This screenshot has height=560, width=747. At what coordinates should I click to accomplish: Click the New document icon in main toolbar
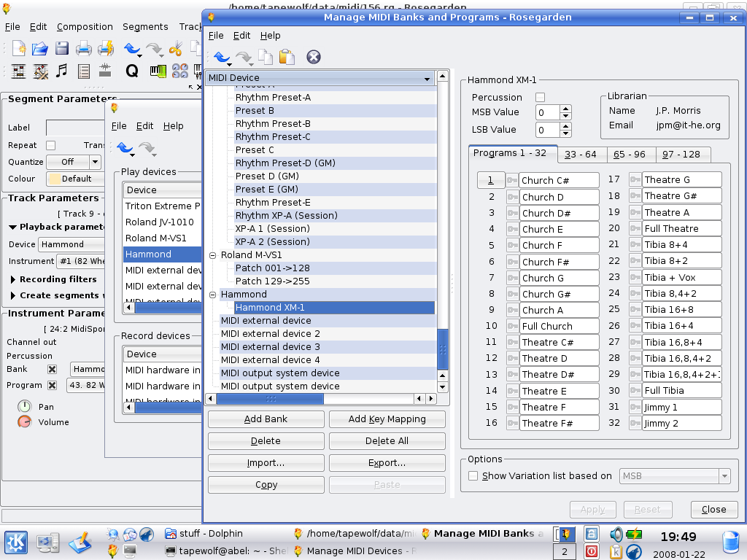(18, 49)
